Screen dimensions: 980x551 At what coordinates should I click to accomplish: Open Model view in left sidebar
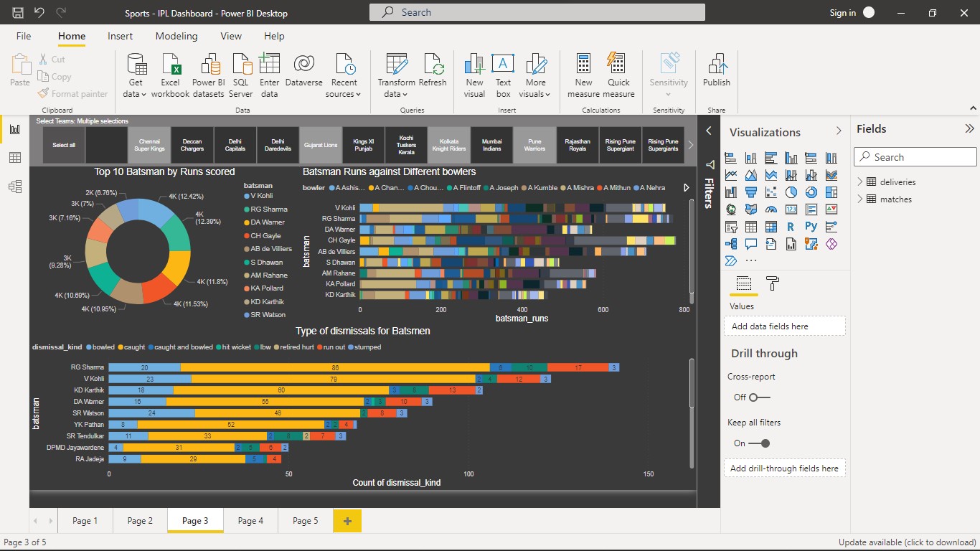[x=14, y=187]
